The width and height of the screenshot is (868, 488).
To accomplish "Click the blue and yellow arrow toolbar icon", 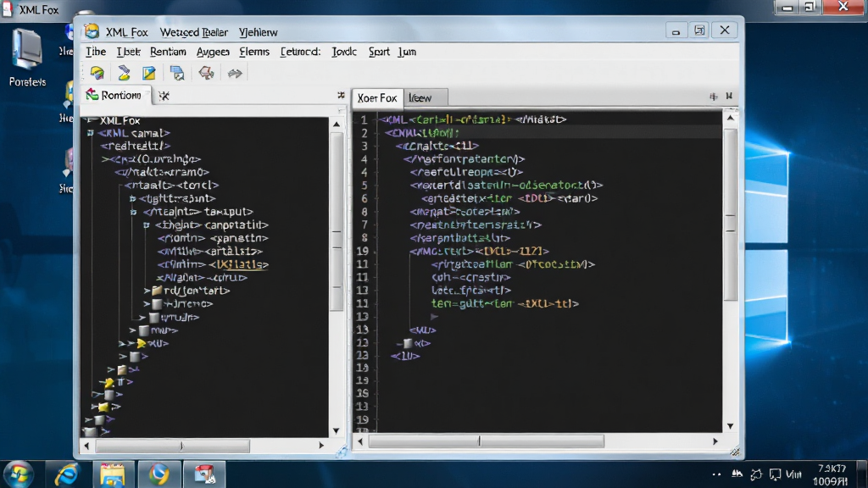I will [x=124, y=73].
